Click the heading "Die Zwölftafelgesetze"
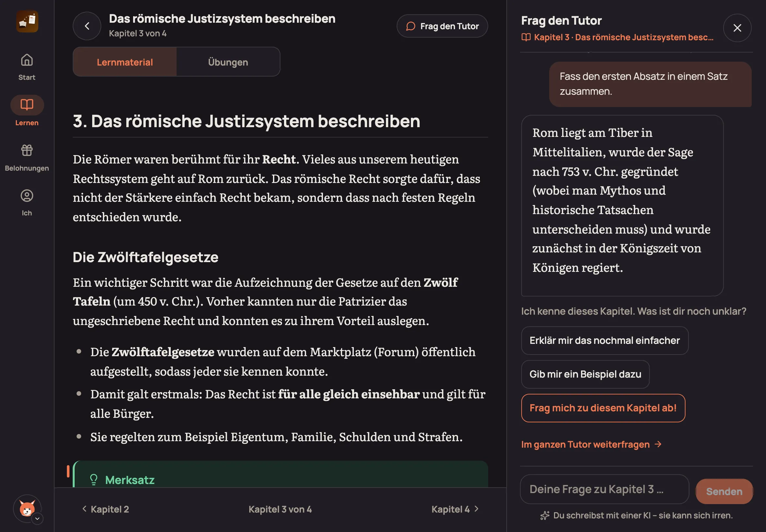This screenshot has height=532, width=766. (x=145, y=257)
